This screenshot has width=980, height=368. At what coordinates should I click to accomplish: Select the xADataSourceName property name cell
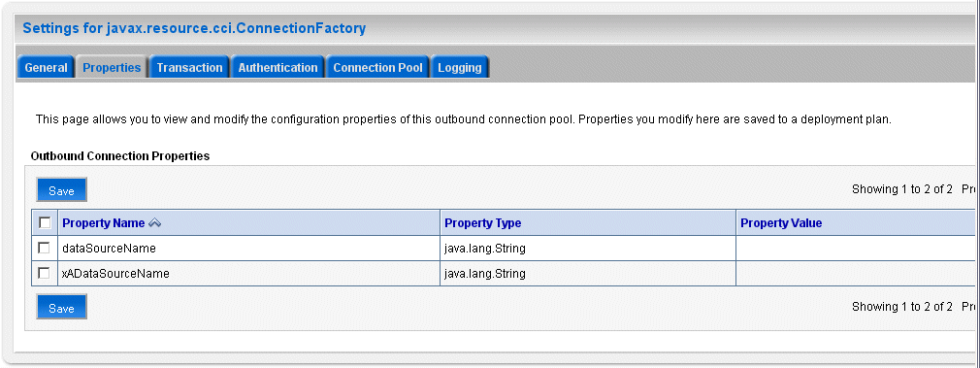248,274
